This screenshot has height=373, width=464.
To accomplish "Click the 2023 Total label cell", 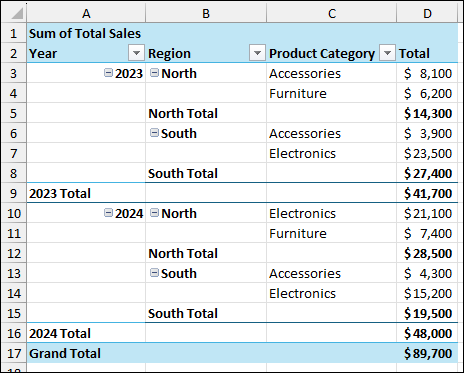I will point(86,193).
